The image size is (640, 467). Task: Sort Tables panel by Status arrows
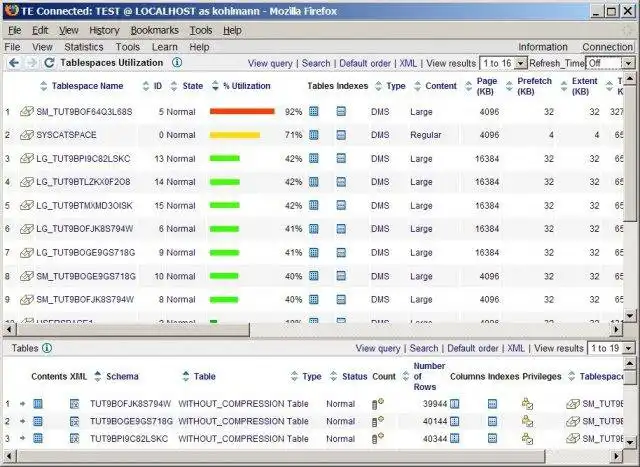pos(333,376)
